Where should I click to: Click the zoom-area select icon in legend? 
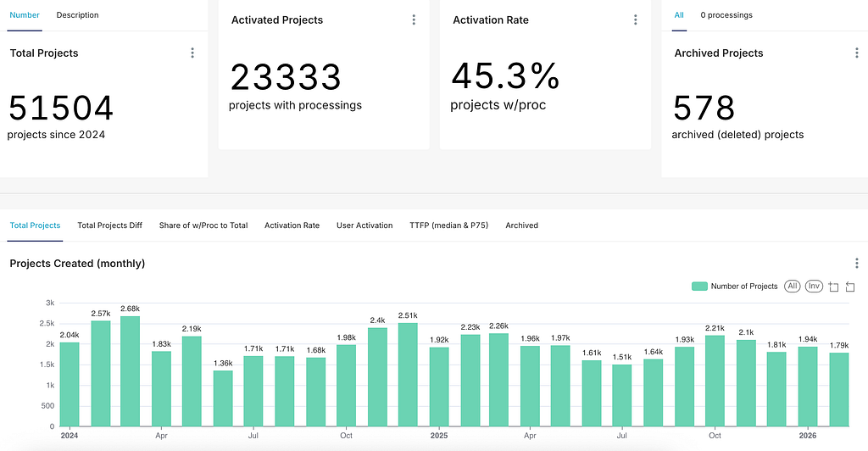click(x=834, y=286)
